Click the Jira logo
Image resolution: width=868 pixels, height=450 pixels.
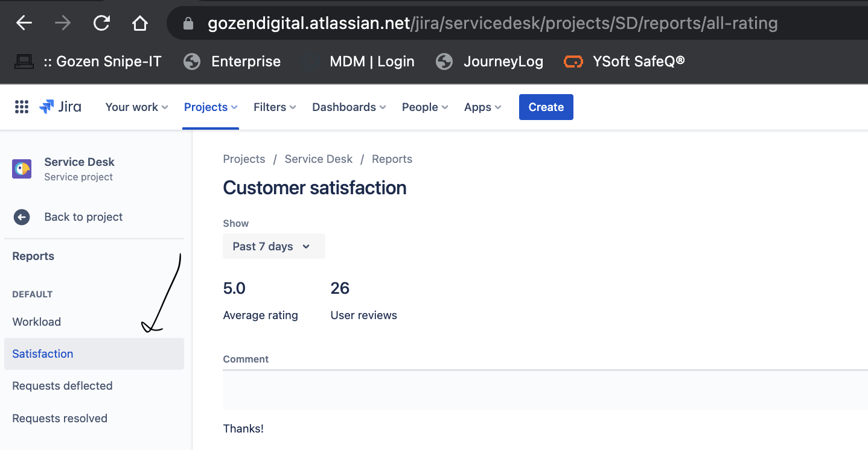coord(60,107)
